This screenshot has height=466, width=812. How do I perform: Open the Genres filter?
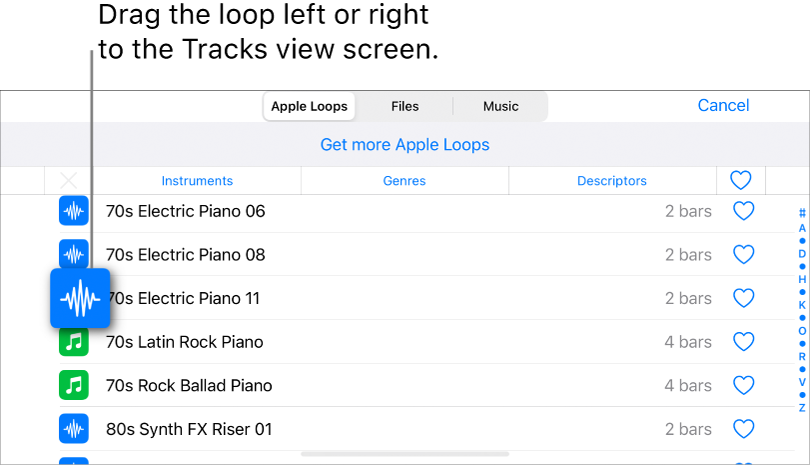(404, 181)
